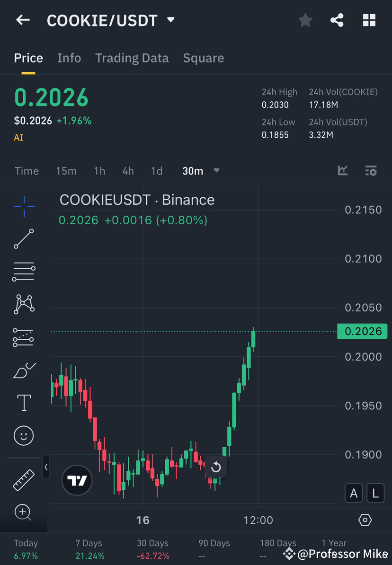
Task: Select the 1h timeframe
Action: pos(99,171)
